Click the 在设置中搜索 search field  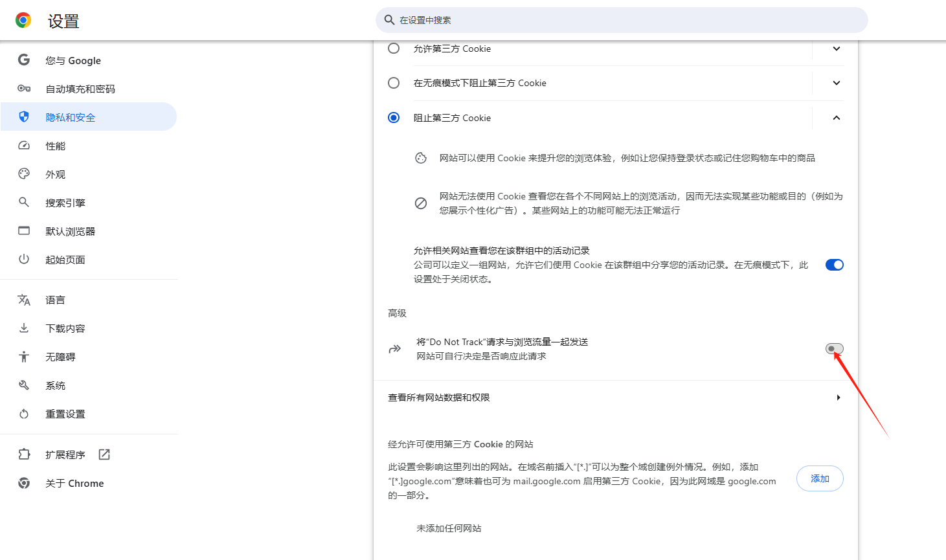click(x=622, y=20)
